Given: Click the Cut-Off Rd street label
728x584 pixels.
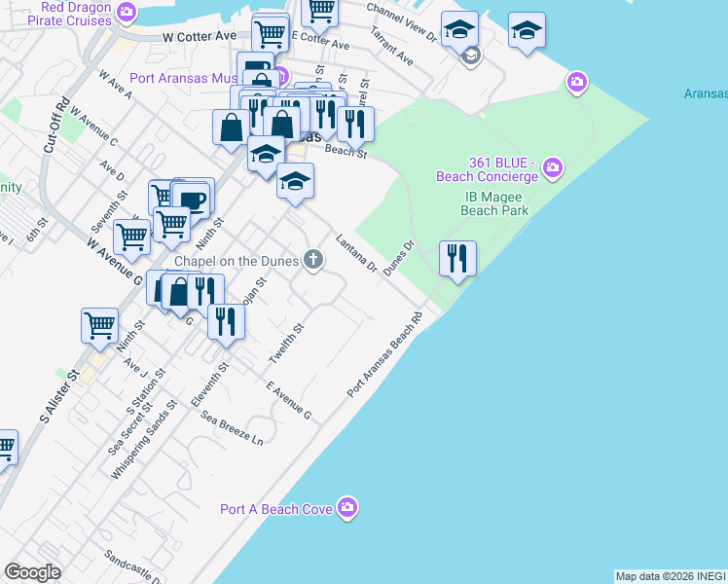Looking at the screenshot, I should [x=56, y=125].
